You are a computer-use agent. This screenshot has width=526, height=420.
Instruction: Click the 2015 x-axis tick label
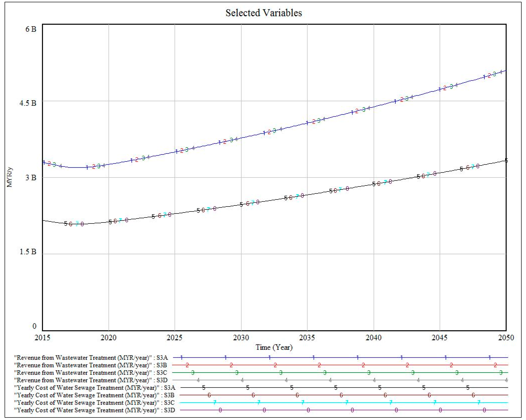coord(42,338)
